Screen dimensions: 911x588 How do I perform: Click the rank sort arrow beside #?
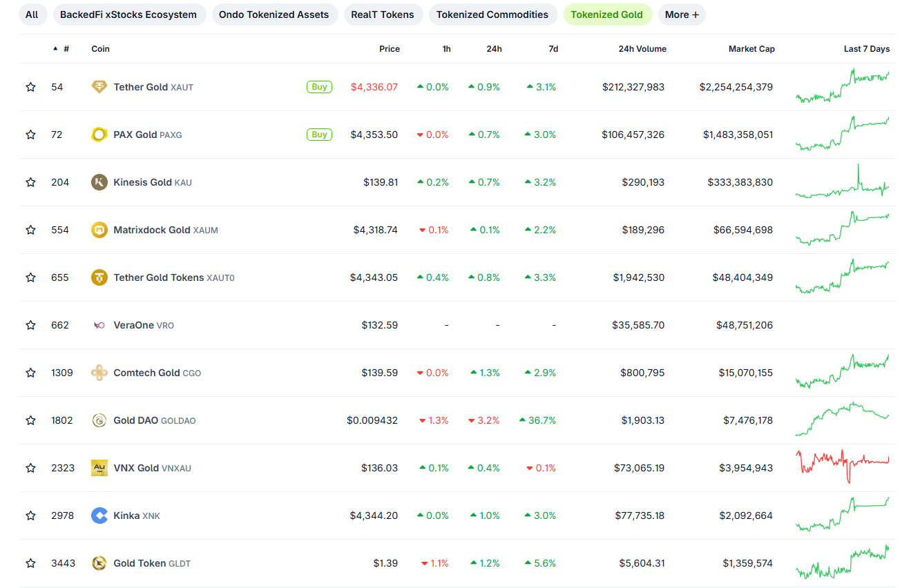coord(55,49)
